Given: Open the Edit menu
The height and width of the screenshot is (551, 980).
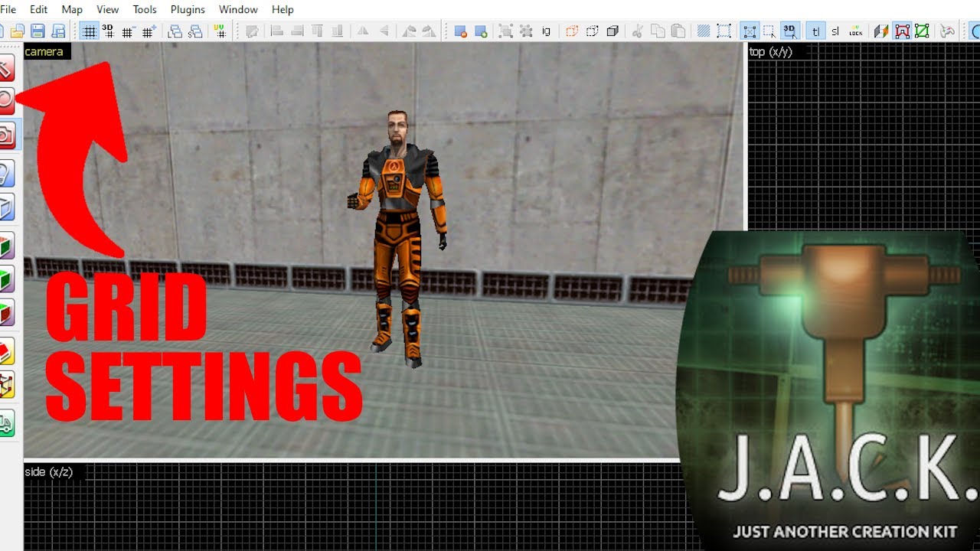Looking at the screenshot, I should 38,9.
